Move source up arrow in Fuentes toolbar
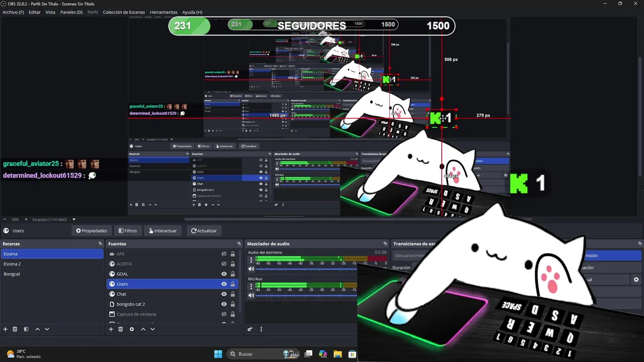Screen dimensions: 644x362 143,329
